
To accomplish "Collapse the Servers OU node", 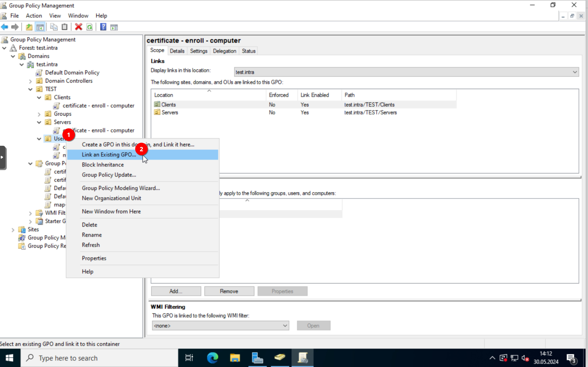I will pos(39,122).
